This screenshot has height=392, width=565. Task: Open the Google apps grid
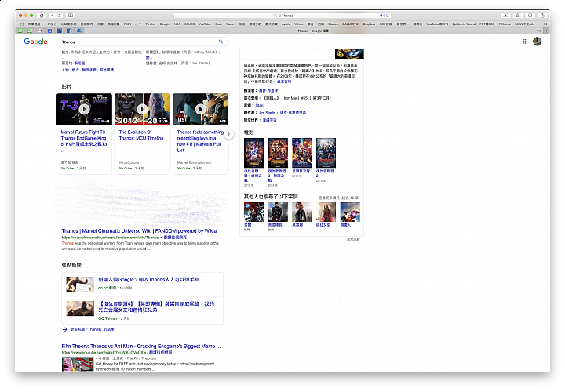tap(525, 42)
